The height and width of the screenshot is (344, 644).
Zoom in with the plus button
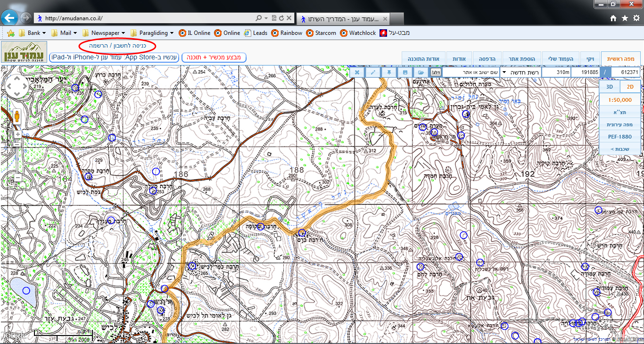tap(17, 134)
